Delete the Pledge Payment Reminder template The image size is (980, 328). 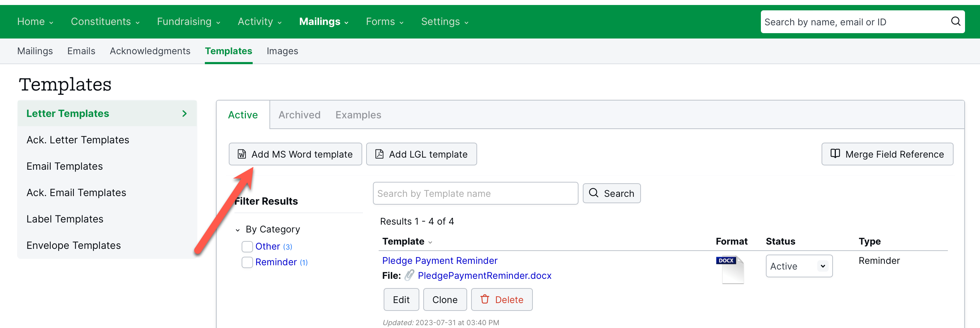click(502, 299)
